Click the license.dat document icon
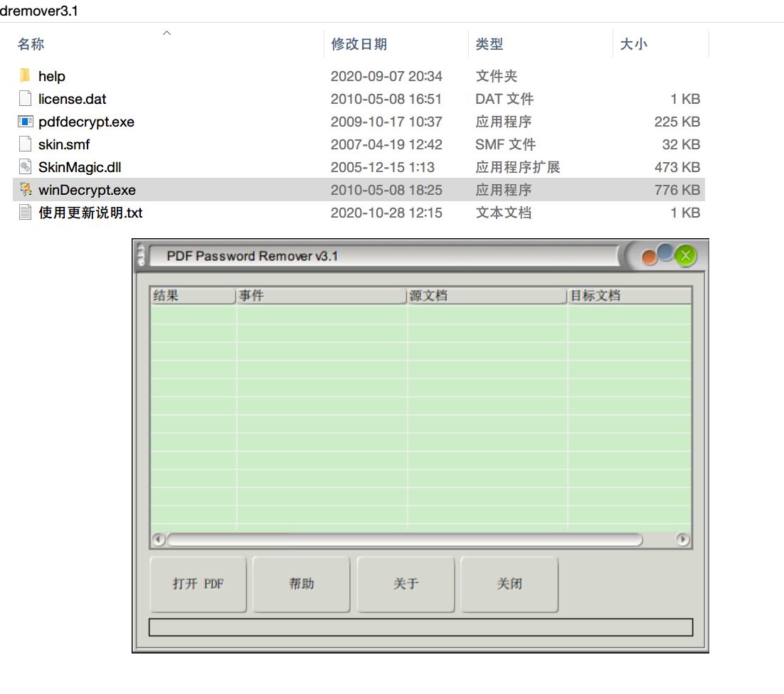This screenshot has width=784, height=694. (25, 99)
